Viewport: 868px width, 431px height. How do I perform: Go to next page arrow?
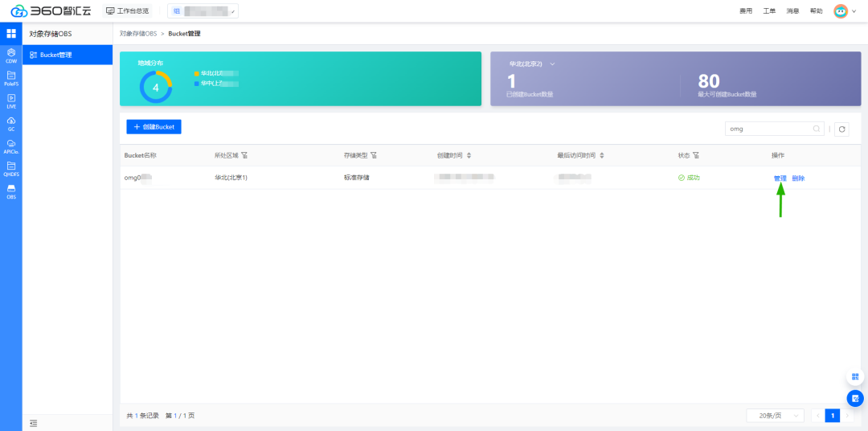(x=848, y=416)
